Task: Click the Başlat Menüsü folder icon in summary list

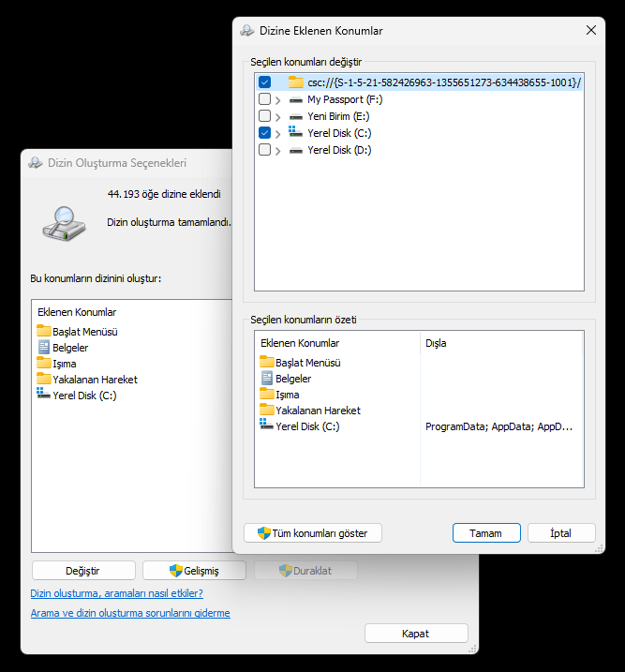Action: pos(266,362)
